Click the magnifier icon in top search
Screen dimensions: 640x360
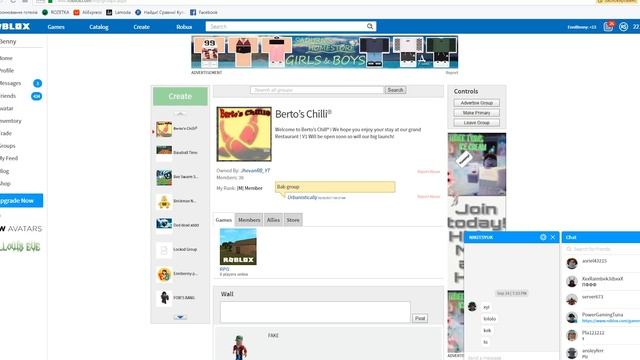point(370,27)
